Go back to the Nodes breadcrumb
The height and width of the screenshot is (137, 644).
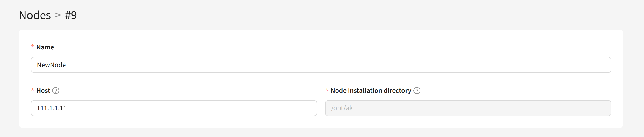pyautogui.click(x=35, y=15)
